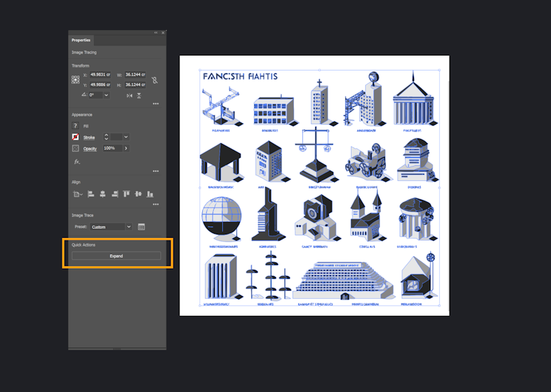
Task: Open the stroke weight dropdown
Action: (126, 137)
